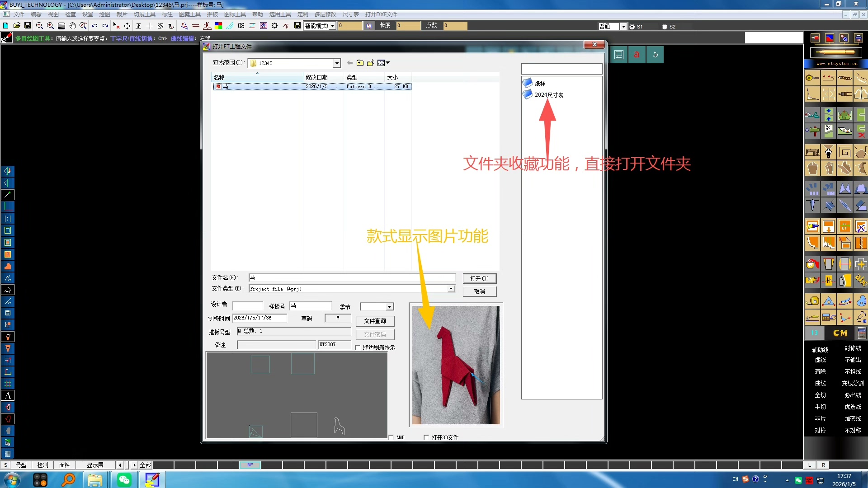Viewport: 868px width, 488px height.
Task: Enable the 缝边刷新提示 checkbox
Action: coord(358,347)
